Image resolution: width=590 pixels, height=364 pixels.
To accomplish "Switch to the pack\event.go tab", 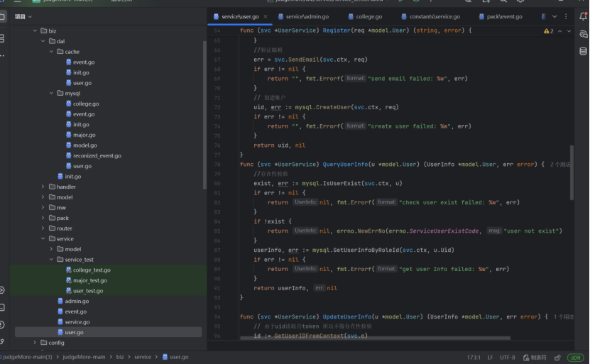I will [x=501, y=16].
